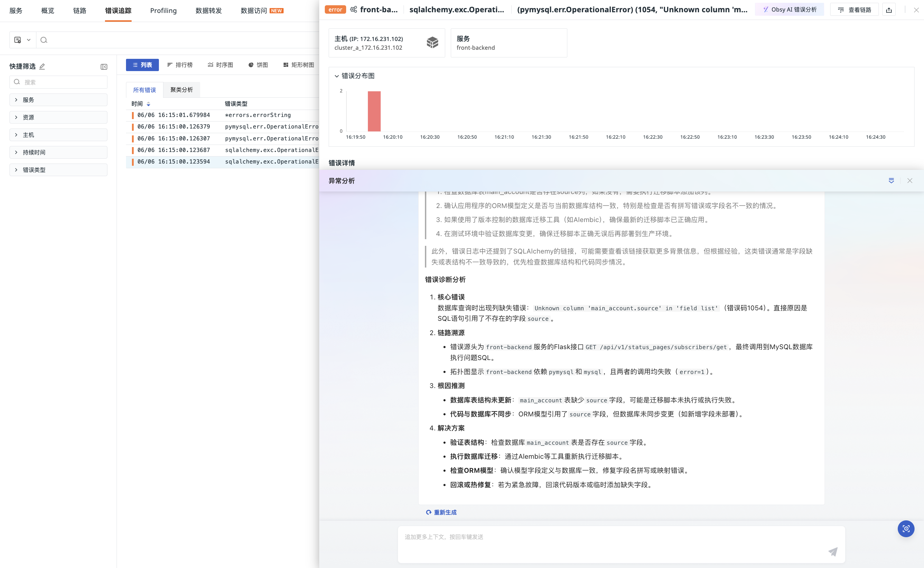This screenshot has width=924, height=568.
Task: Click the red bar in error distribution chart
Action: coord(374,111)
